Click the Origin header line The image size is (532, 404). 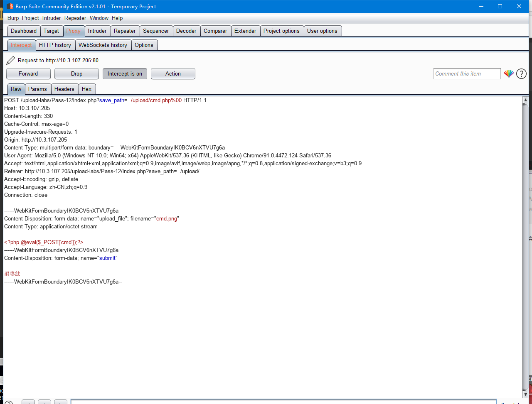click(x=35, y=140)
